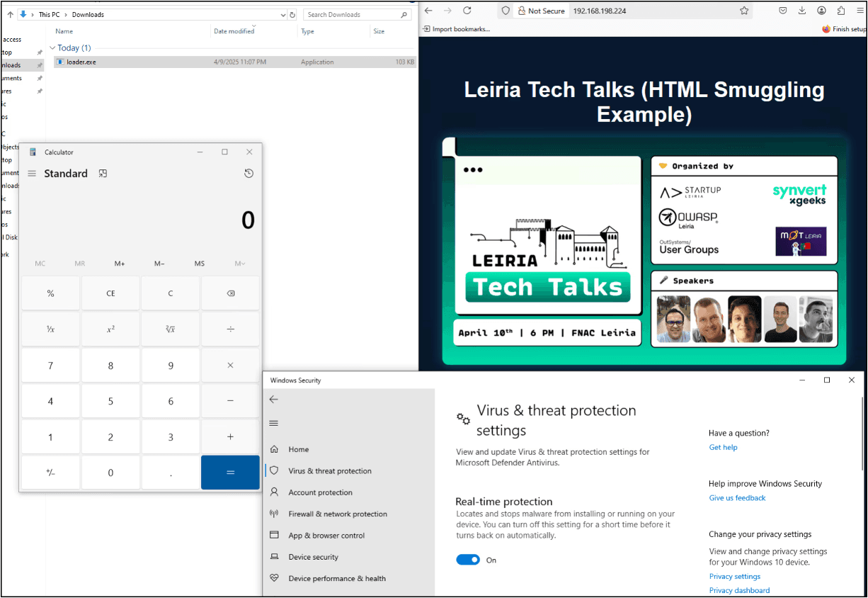868x598 pixels.
Task: Select Device performance & health item
Action: (349, 578)
